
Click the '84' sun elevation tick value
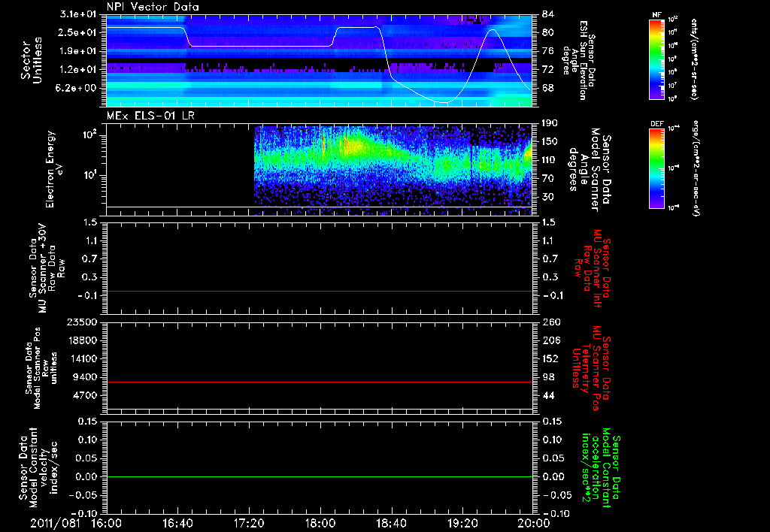click(x=547, y=14)
